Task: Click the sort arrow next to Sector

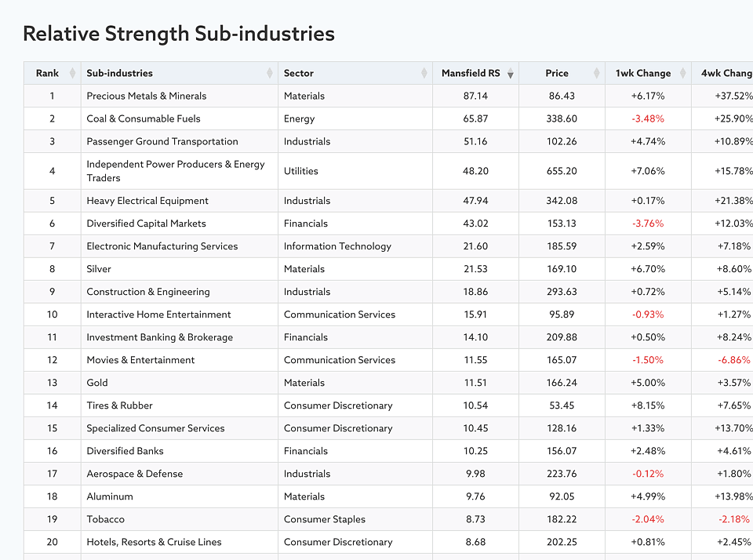Action: 424,73
